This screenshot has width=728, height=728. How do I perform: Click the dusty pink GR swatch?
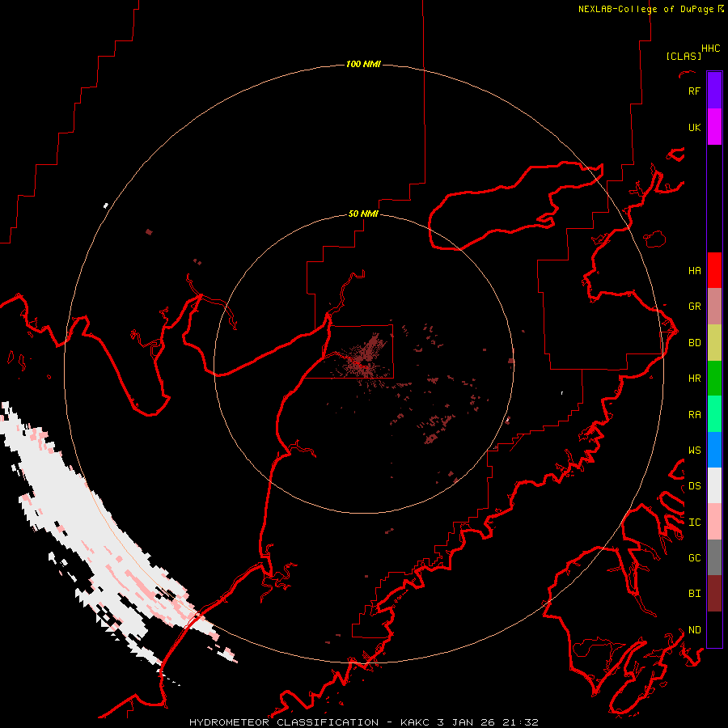714,307
